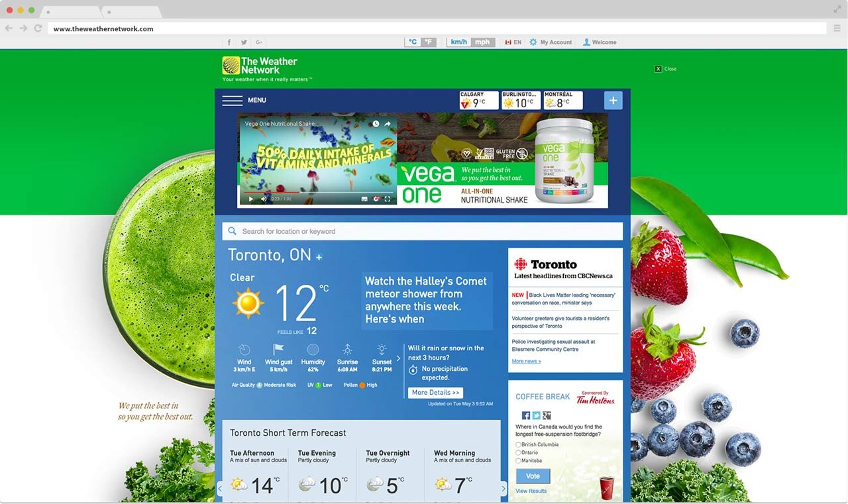
Task: Select the Ontario poll option
Action: 518,452
